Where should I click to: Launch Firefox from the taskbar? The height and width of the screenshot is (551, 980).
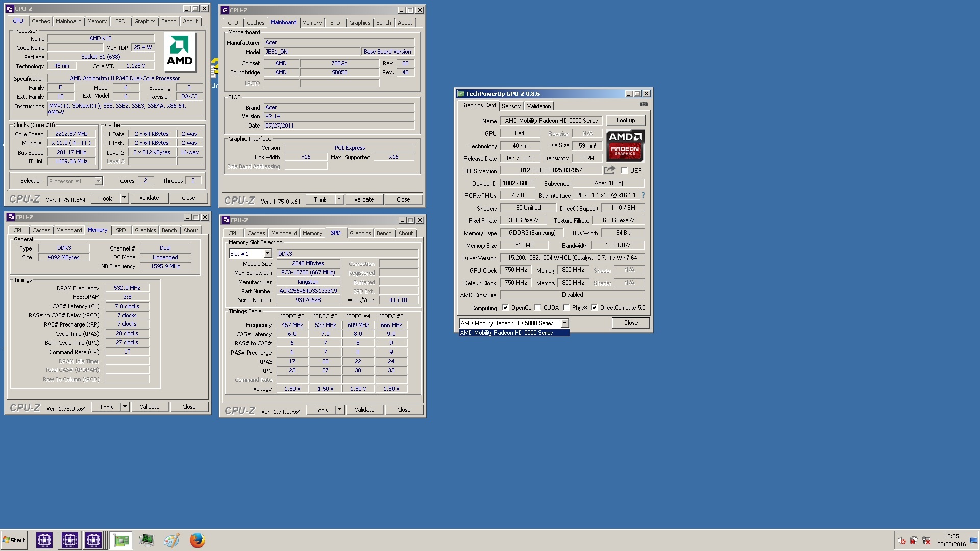(197, 540)
